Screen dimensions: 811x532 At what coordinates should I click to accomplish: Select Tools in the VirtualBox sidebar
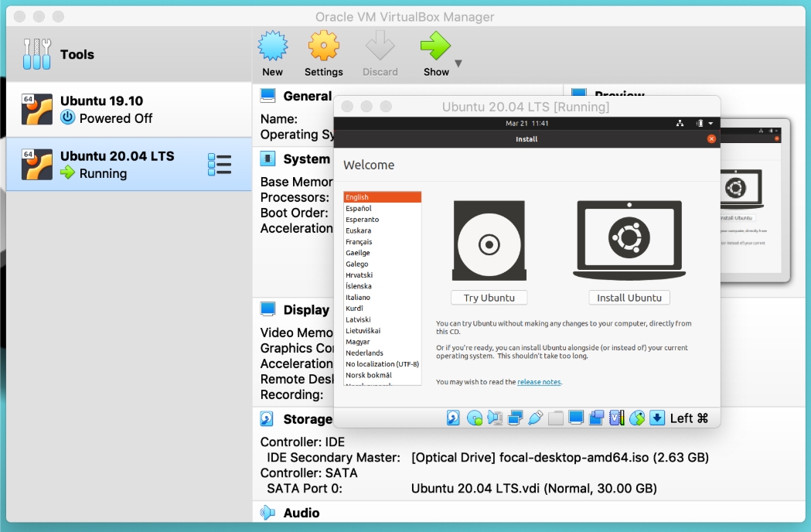coord(129,54)
